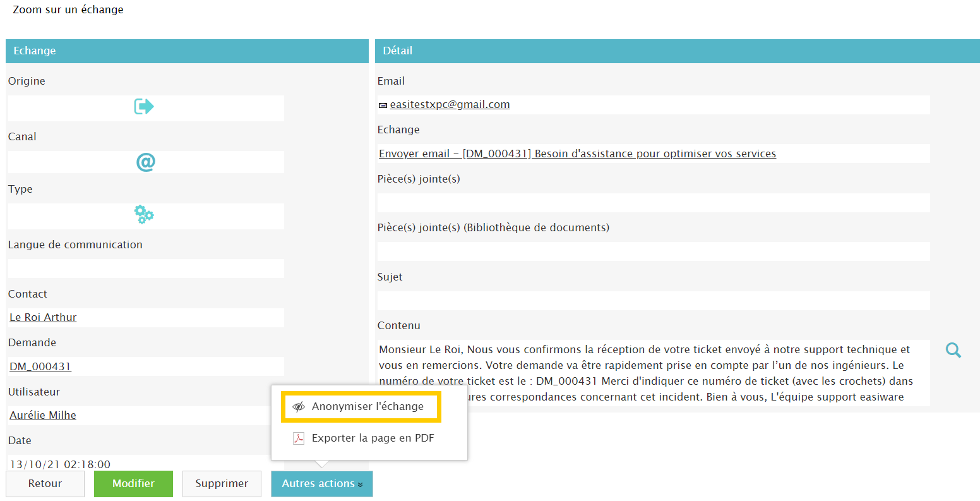Click the @ email channel icon
Screen dimensions: 980x501
pyautogui.click(x=145, y=162)
